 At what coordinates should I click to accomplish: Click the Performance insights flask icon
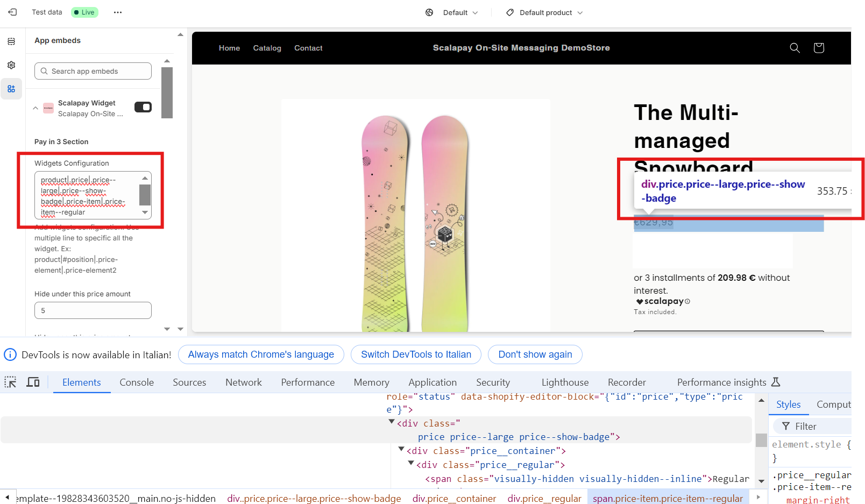776,382
